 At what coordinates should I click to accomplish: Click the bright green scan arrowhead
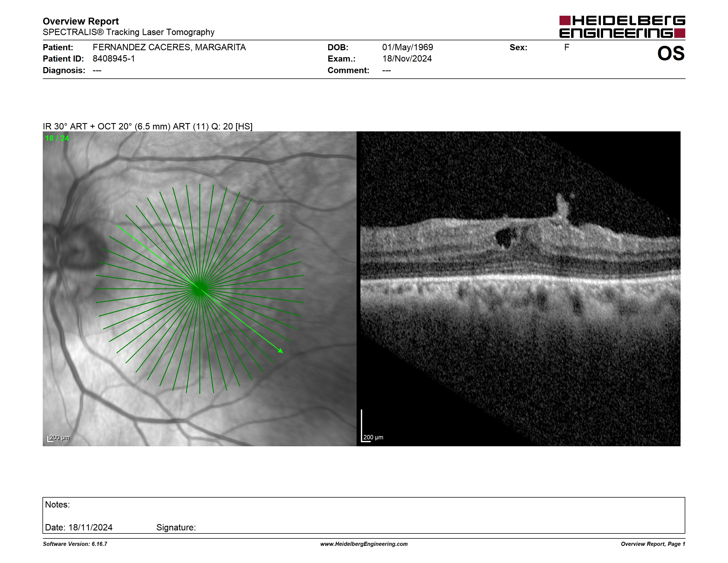click(281, 350)
